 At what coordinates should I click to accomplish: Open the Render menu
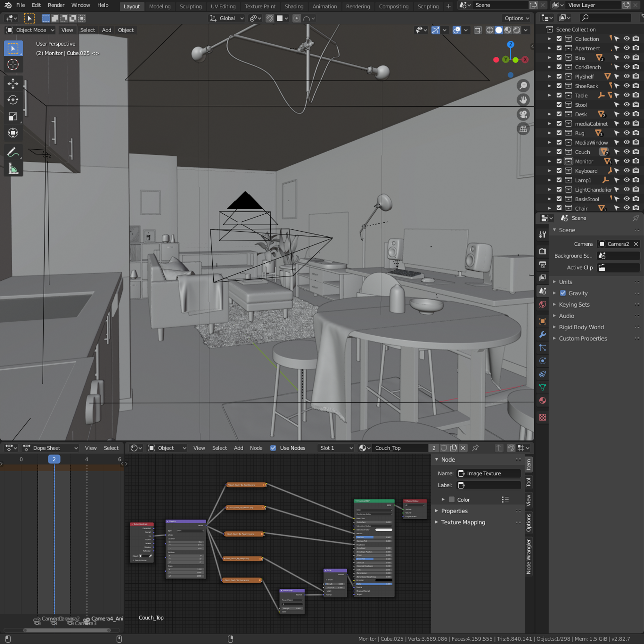click(56, 5)
